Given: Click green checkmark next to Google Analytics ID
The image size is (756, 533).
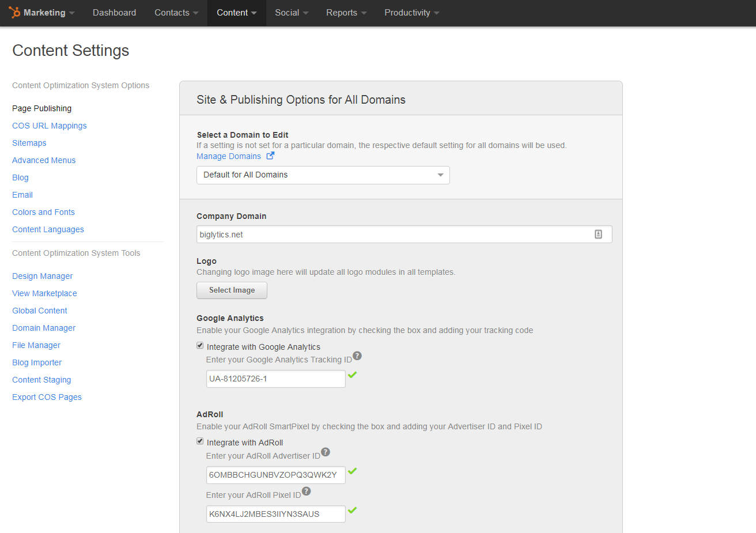Looking at the screenshot, I should coord(353,375).
